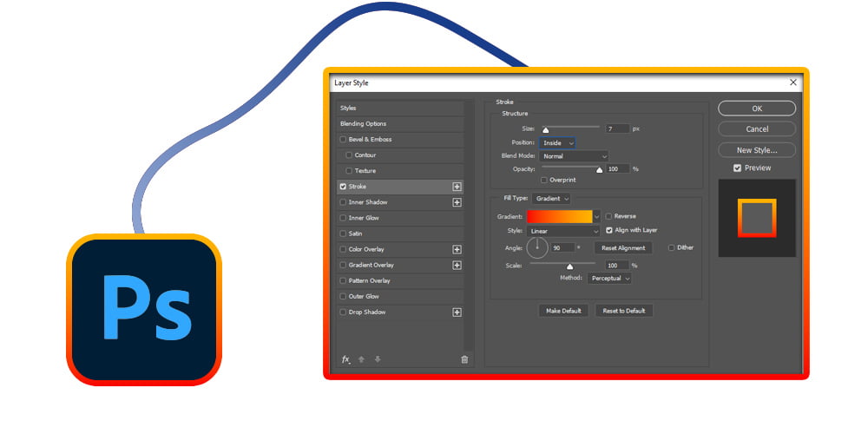The width and height of the screenshot is (868, 434).
Task: Add another Drop Shadow with plus icon
Action: pos(457,312)
